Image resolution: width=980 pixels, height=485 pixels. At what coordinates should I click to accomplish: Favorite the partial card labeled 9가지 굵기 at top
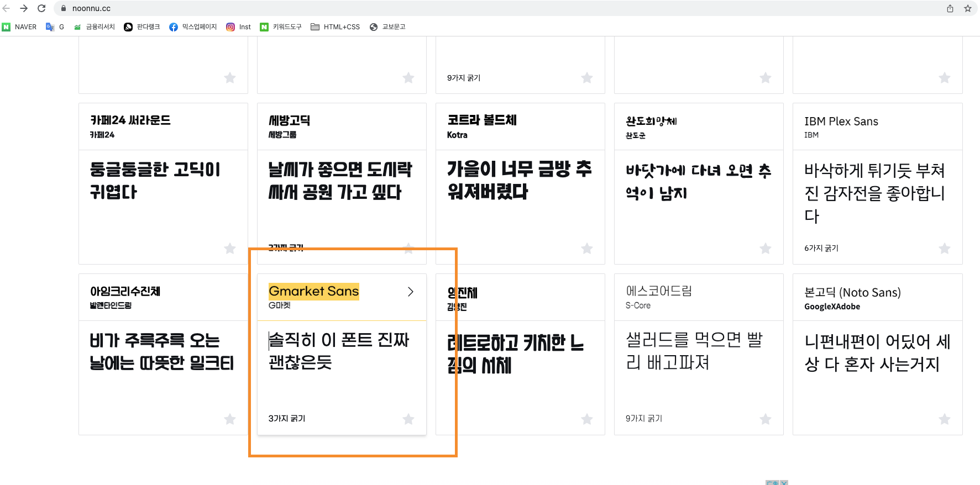pos(587,78)
